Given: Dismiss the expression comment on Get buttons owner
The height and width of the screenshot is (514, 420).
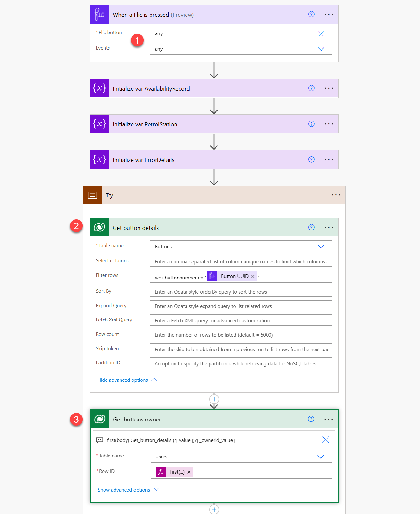Looking at the screenshot, I should [x=326, y=440].
